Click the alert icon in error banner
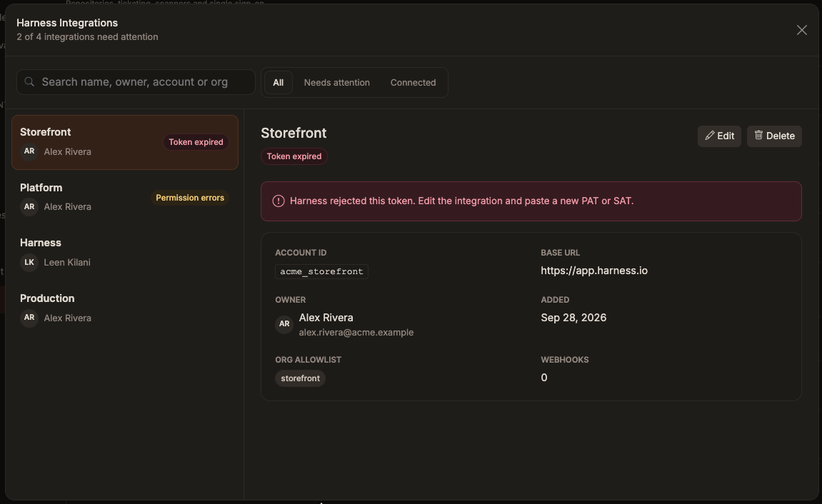The image size is (822, 504). [279, 201]
